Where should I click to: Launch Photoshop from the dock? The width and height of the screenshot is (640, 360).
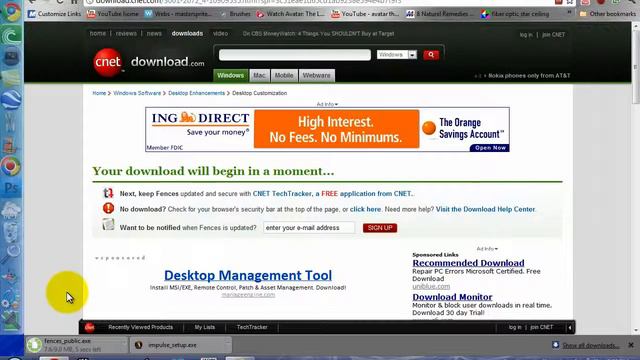pyautogui.click(x=11, y=188)
